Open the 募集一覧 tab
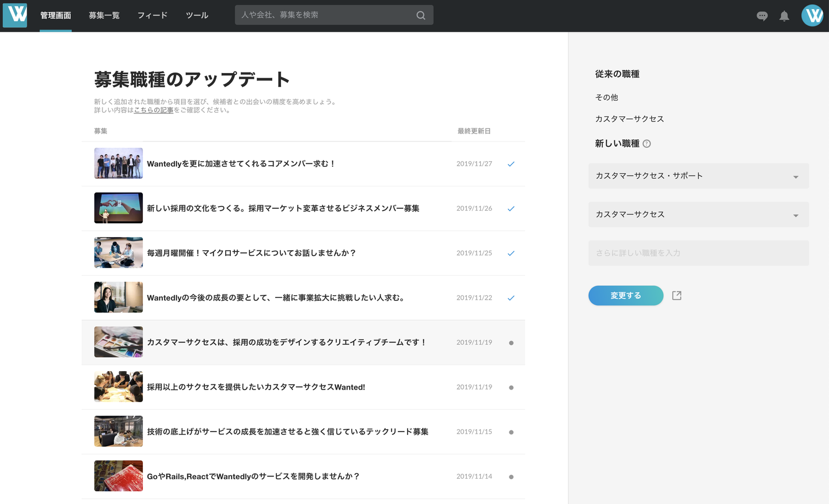Viewport: 829px width, 504px height. (x=104, y=16)
